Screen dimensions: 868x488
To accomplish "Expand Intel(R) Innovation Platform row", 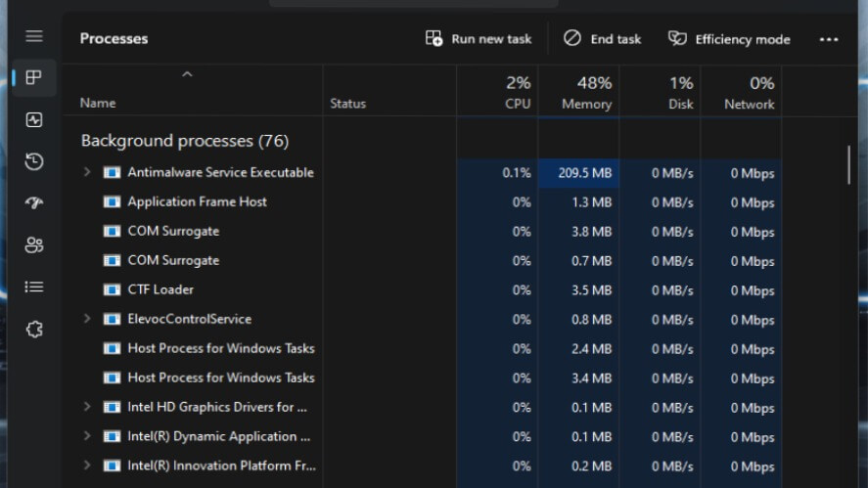I will (x=87, y=466).
